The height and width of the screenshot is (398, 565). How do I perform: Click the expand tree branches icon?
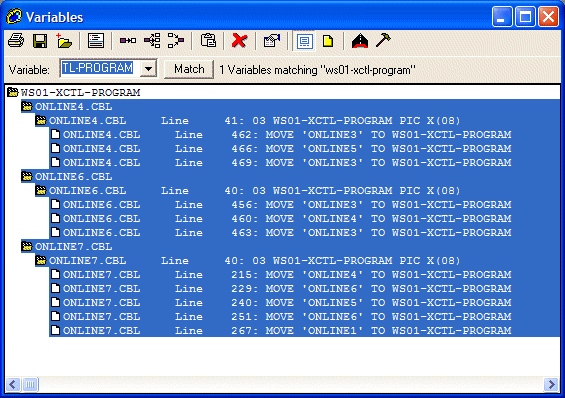[152, 41]
